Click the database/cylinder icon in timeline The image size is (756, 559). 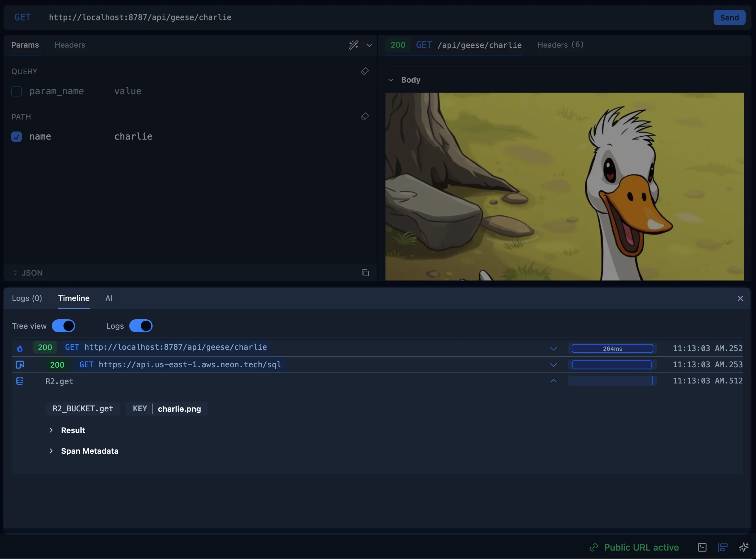pyautogui.click(x=20, y=381)
